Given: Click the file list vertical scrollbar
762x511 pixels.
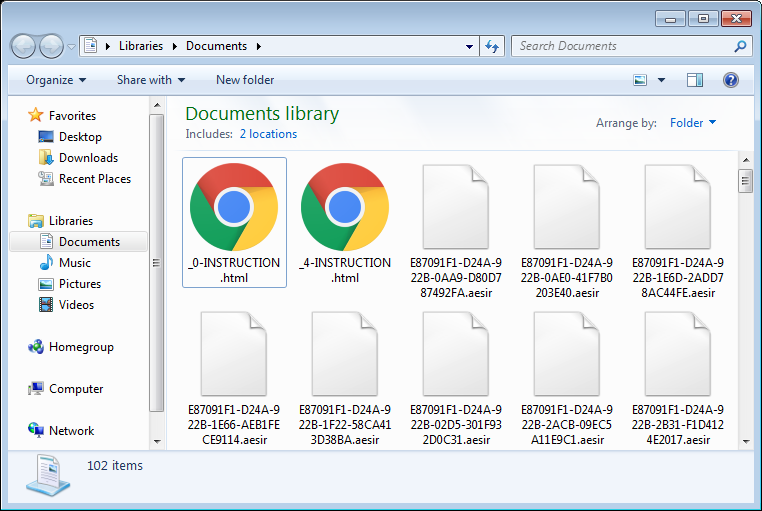Looking at the screenshot, I should pyautogui.click(x=745, y=300).
